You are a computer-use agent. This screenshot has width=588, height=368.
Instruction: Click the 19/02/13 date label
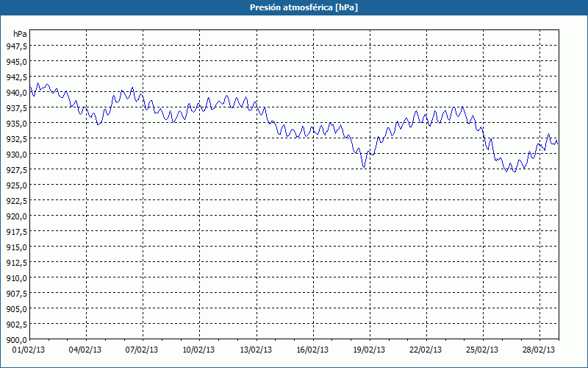369,350
